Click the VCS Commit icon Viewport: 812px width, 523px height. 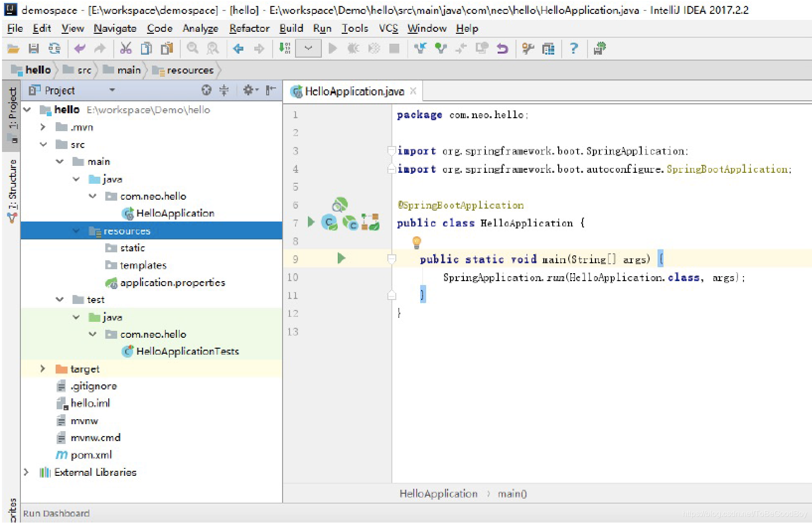441,49
